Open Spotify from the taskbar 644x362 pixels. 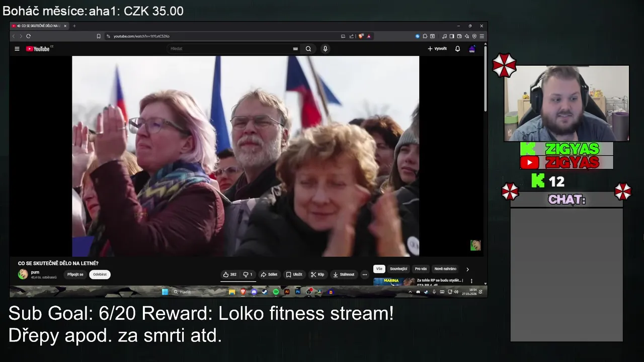[276, 292]
